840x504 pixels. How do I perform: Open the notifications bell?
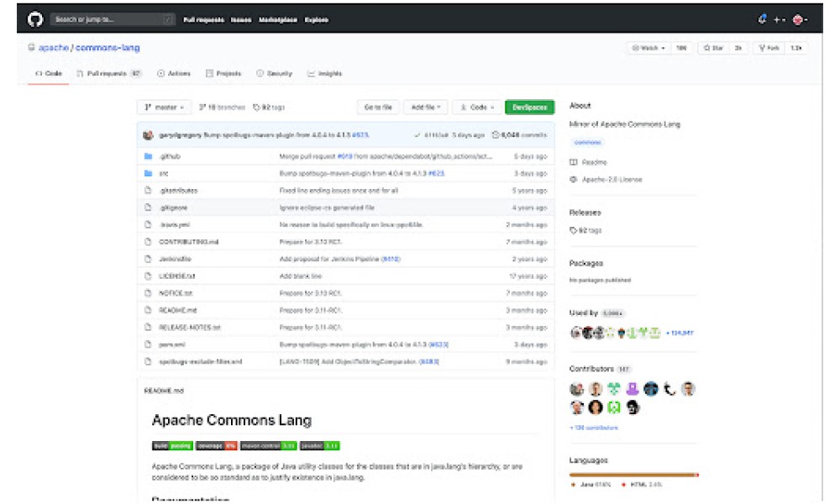763,19
